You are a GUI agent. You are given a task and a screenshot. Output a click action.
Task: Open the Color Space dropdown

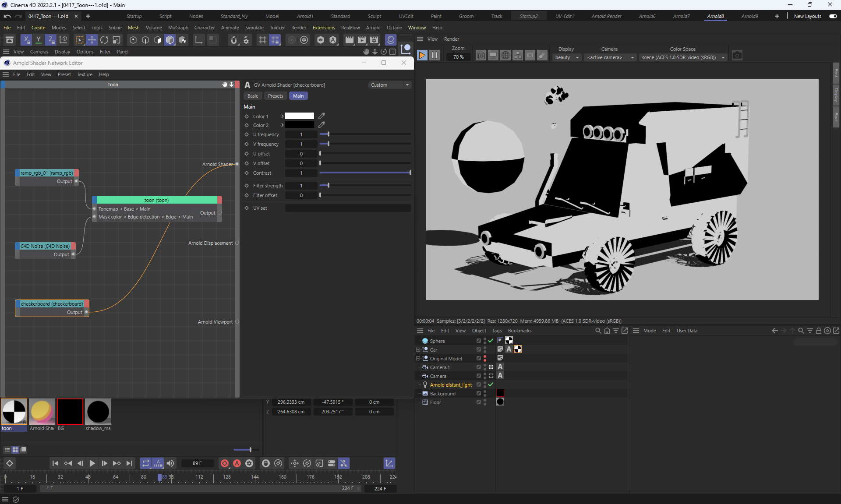[x=682, y=57]
